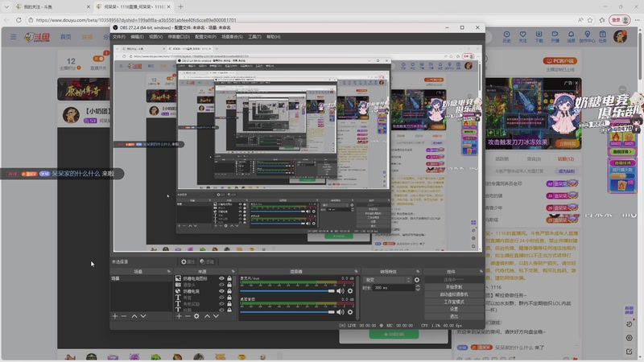
Task: Open Douyu 关注 heart icon
Action: (522, 36)
